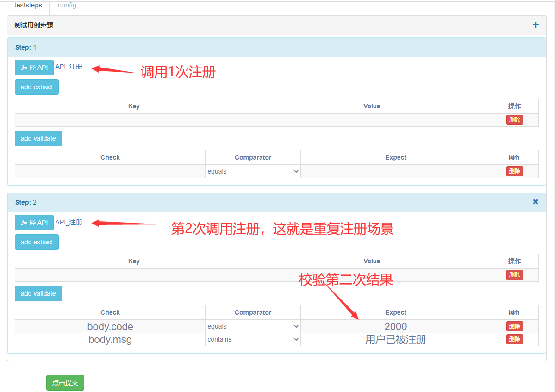Click the Step: 2 panel header
555x392 pixels.
tap(276, 202)
